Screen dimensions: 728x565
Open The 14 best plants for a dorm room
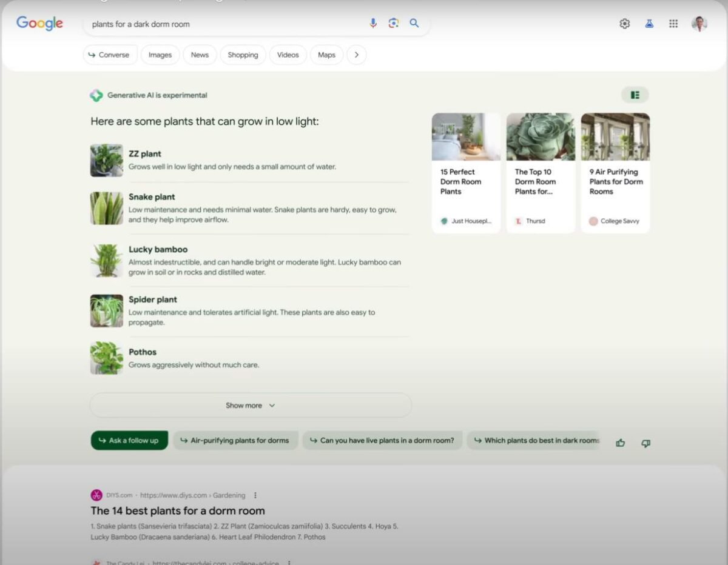[178, 511]
